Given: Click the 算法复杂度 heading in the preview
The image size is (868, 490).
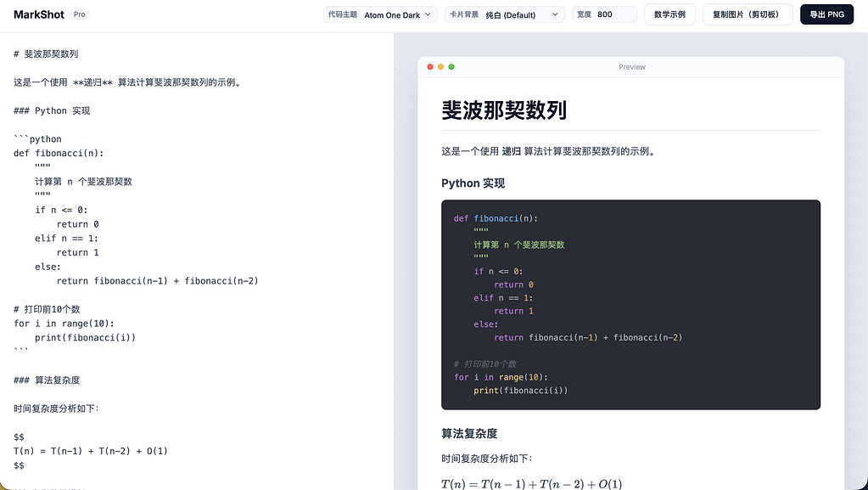Looking at the screenshot, I should pyautogui.click(x=469, y=433).
